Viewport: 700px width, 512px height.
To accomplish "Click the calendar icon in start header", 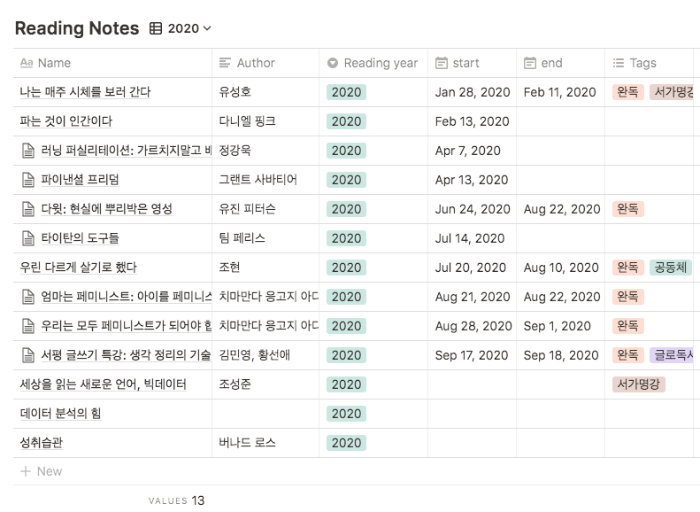I will pyautogui.click(x=441, y=63).
